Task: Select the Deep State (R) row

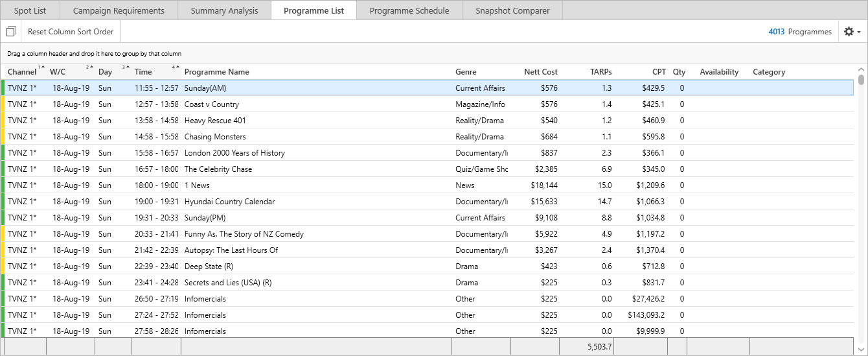Action: [428, 267]
